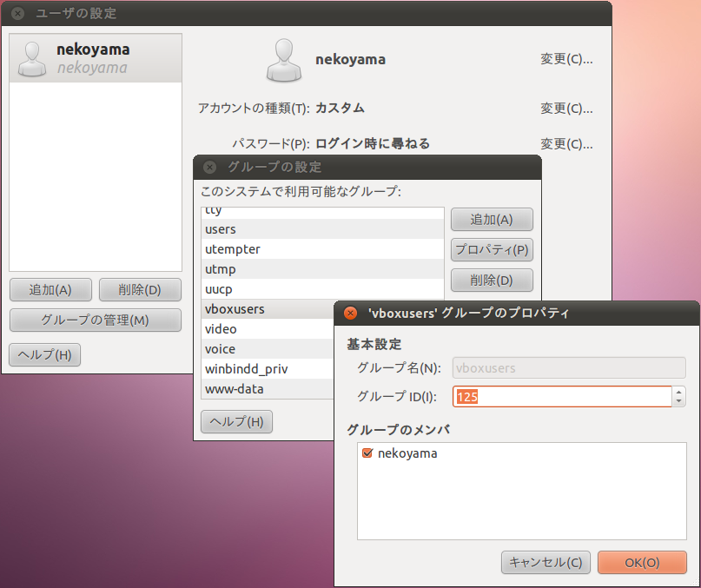Open グループの管理(M) in user settings
Screen dimensions: 701x588
[95, 320]
